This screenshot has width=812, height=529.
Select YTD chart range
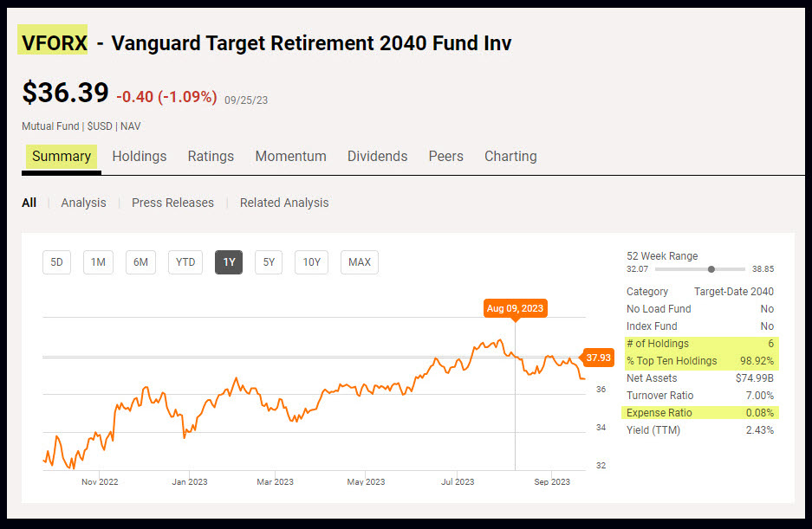[185, 262]
